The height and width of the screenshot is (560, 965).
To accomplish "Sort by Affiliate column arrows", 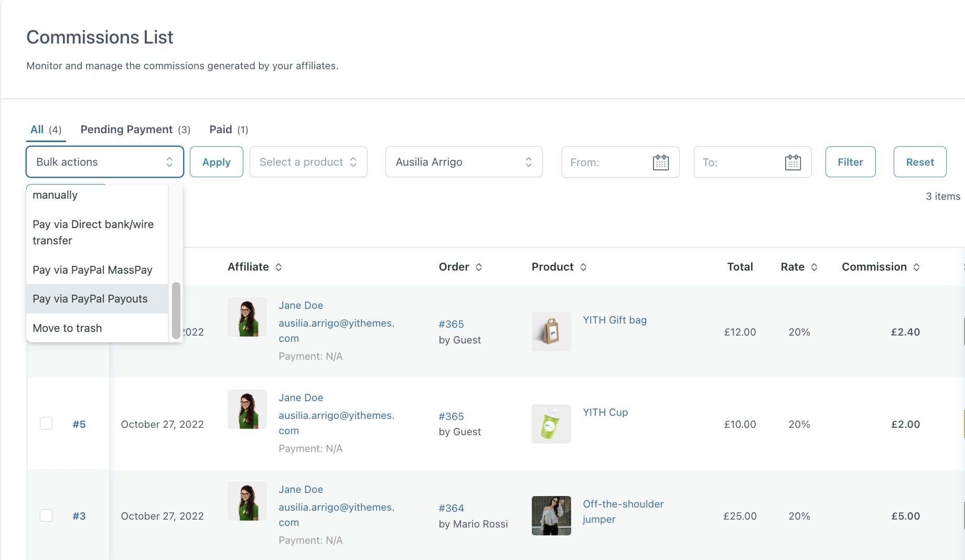I will click(x=278, y=267).
